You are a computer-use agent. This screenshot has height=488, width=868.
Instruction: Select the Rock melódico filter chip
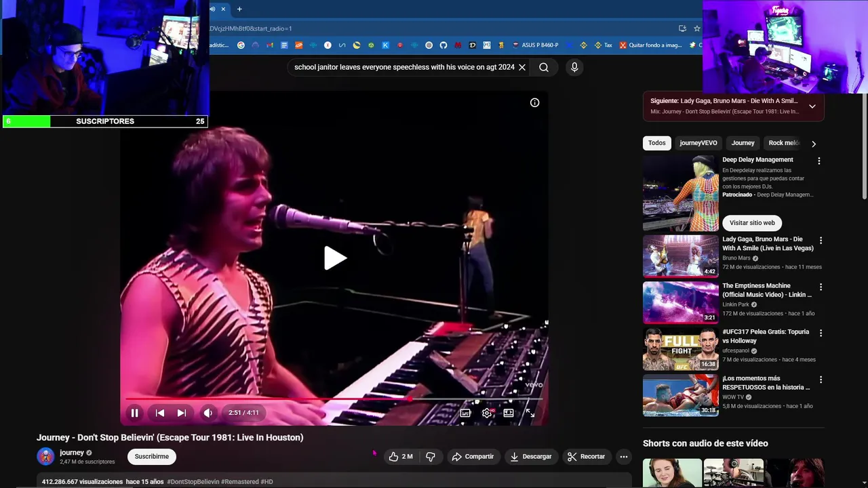tap(784, 143)
